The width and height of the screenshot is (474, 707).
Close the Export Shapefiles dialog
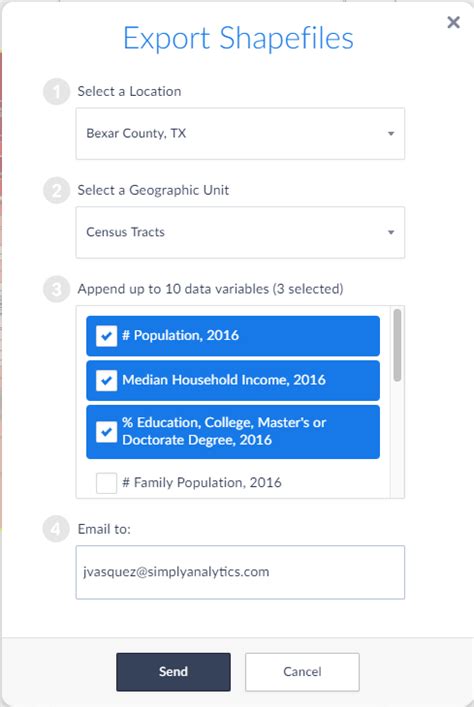453,22
